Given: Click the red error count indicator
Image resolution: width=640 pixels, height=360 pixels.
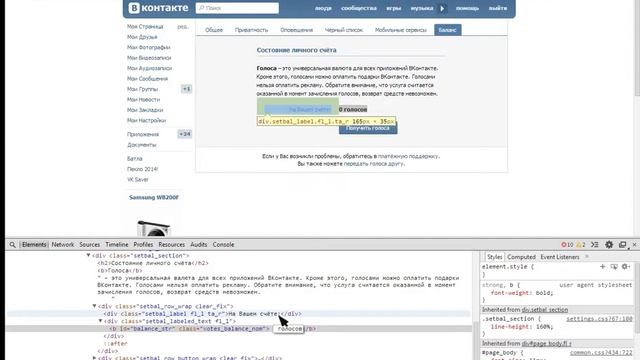Looking at the screenshot, I should click(567, 245).
